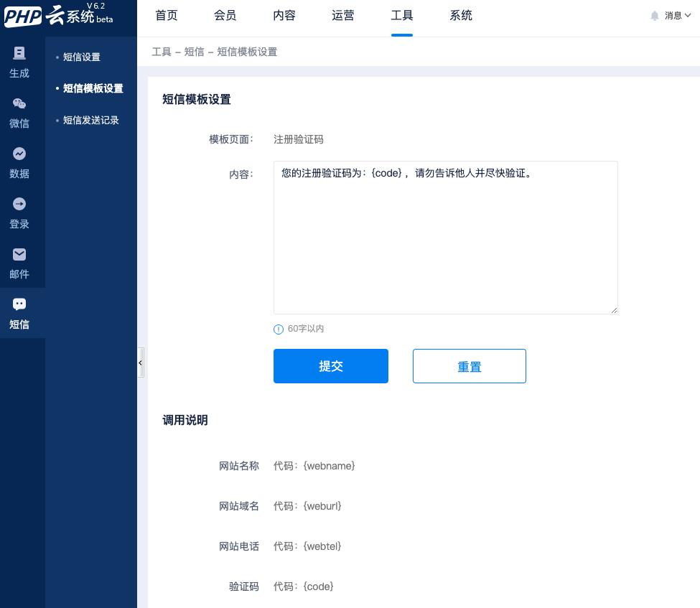This screenshot has width=700, height=608.
Task: Select the 短信 chat bubble icon
Action: (19, 304)
